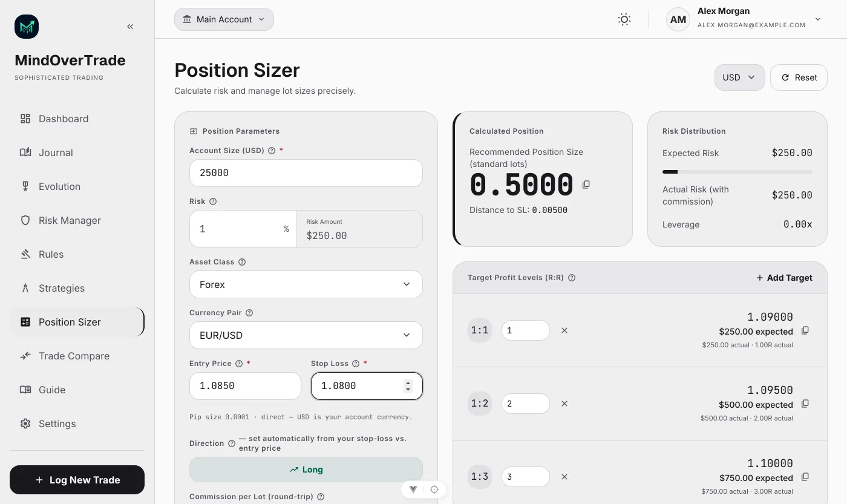
Task: Collapse the sidebar with double-chevron icon
Action: coord(130,27)
